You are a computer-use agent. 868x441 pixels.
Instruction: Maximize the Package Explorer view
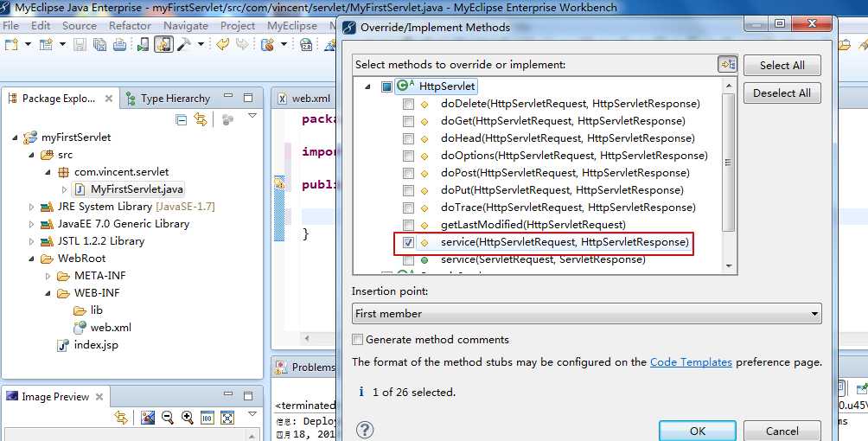click(x=248, y=98)
